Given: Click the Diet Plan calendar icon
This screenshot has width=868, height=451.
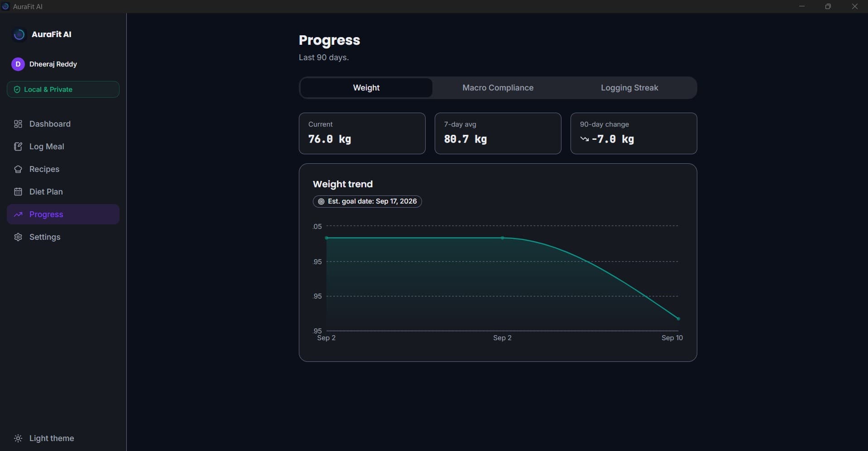Looking at the screenshot, I should [x=18, y=192].
